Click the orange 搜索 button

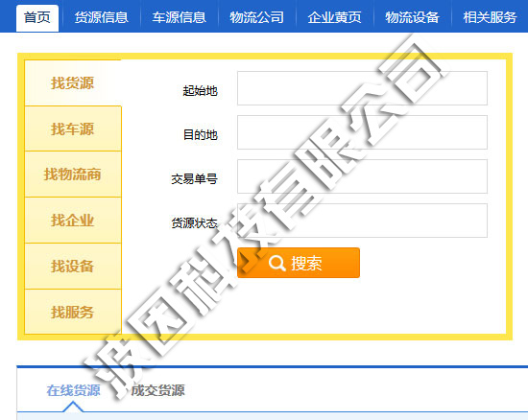tap(299, 263)
